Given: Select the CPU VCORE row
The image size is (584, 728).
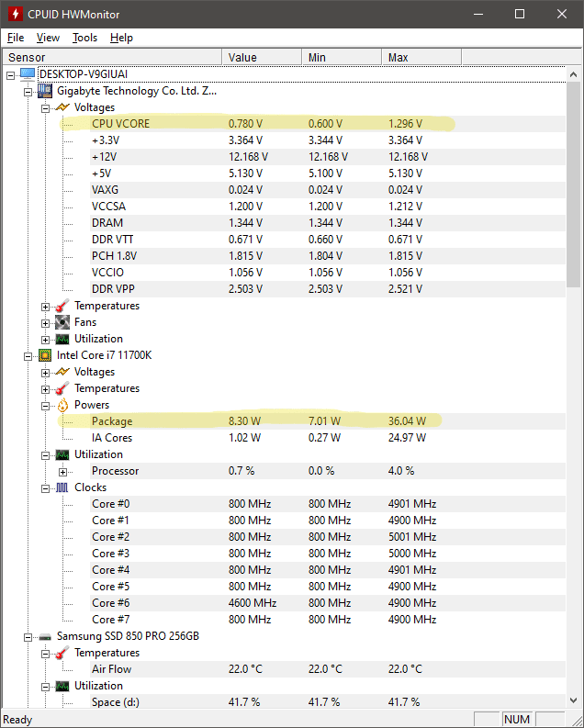Looking at the screenshot, I should pyautogui.click(x=328, y=124).
